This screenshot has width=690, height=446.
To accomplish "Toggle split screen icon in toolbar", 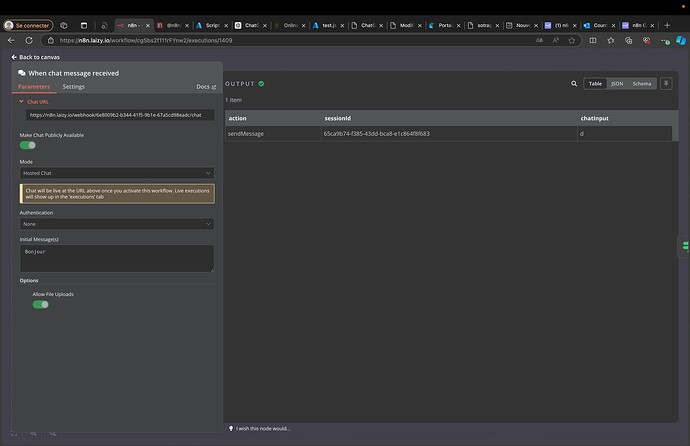I will (593, 40).
